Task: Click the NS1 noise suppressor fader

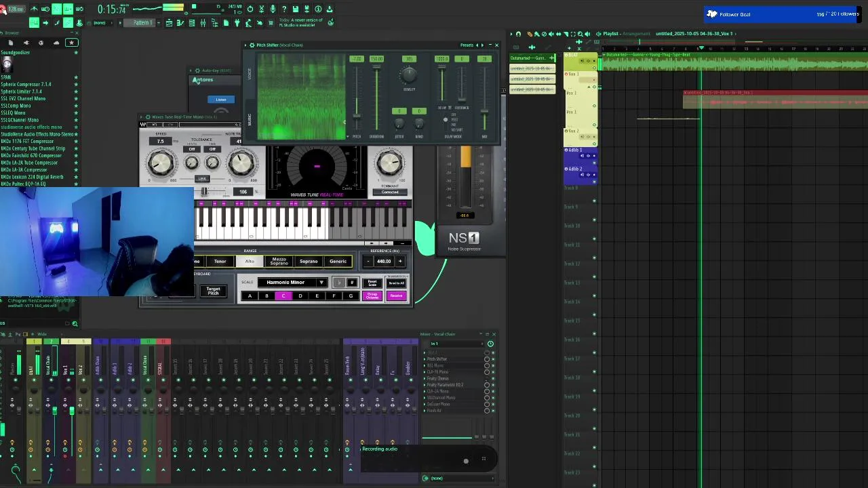Action: 465,178
